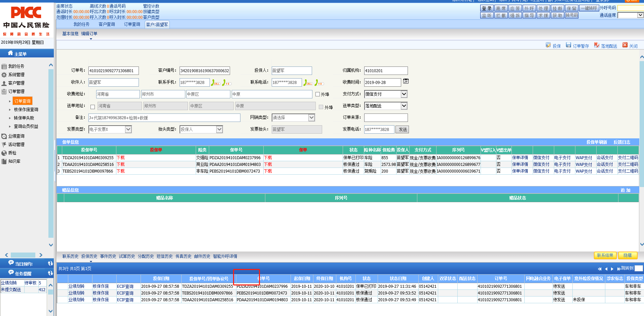Click the yellow 联系结果 button
The width and height of the screenshot is (644, 316).
(x=605, y=256)
